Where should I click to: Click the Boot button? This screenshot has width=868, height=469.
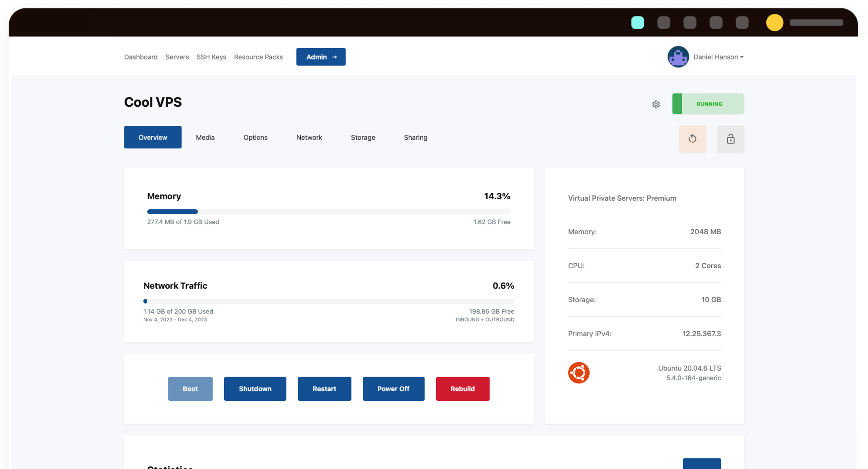(190, 389)
